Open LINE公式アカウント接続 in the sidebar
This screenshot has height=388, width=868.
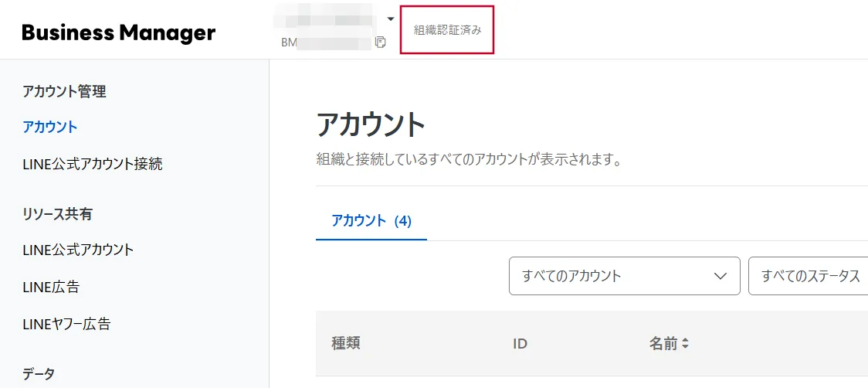(x=93, y=164)
